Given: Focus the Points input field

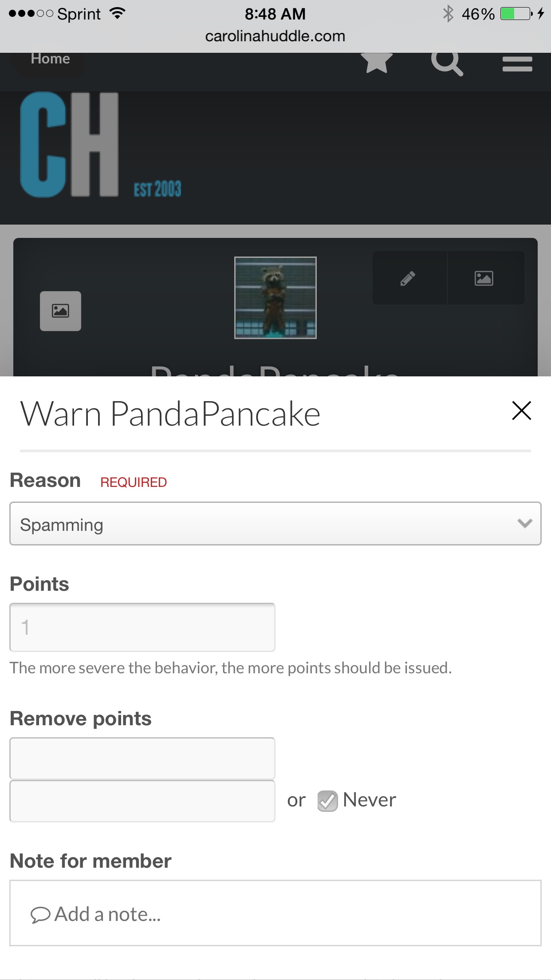Looking at the screenshot, I should [142, 627].
